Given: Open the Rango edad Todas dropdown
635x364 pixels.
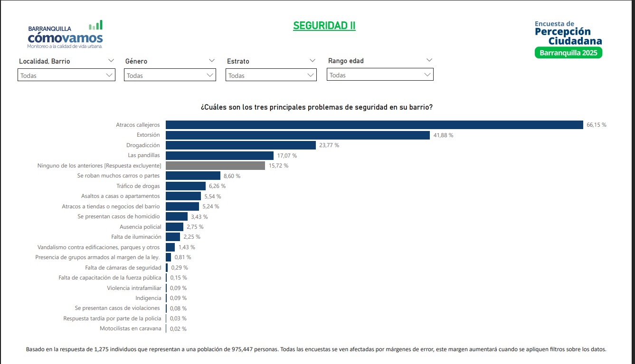Looking at the screenshot, I should pos(380,75).
